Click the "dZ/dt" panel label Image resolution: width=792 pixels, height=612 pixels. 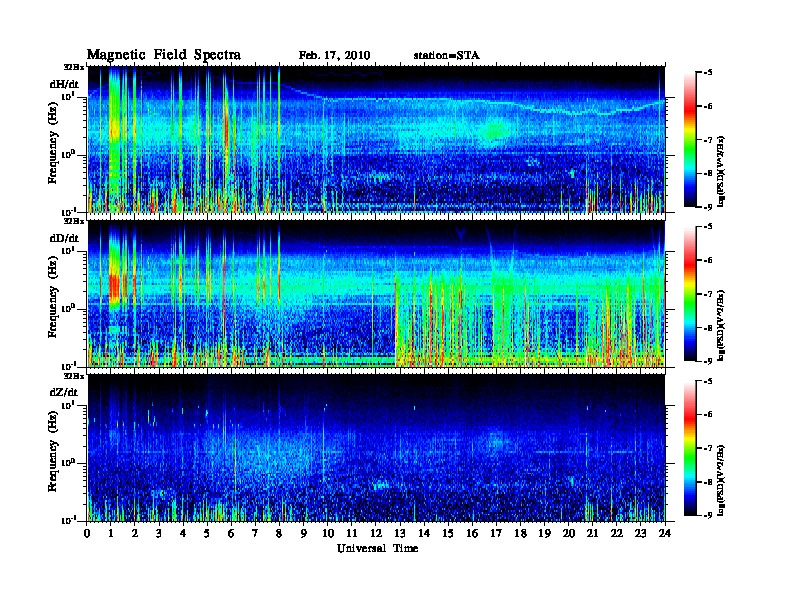click(64, 392)
